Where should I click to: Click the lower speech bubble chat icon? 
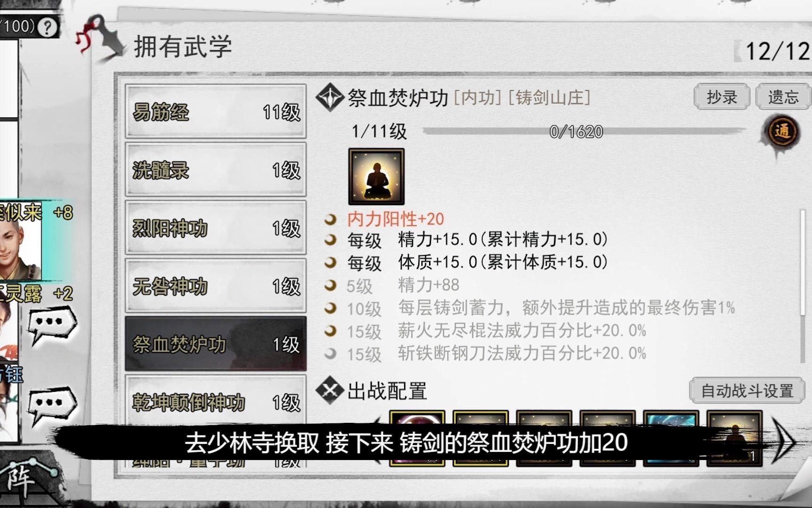(x=51, y=404)
